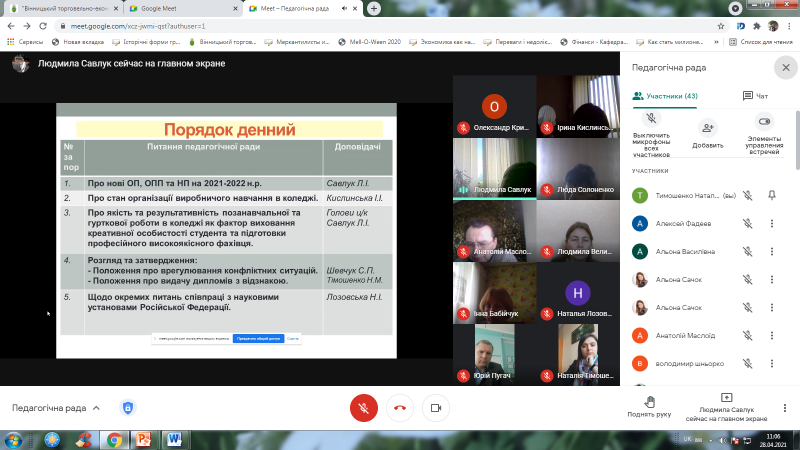This screenshot has width=800, height=450.
Task: Click the Add participant icon
Action: pyautogui.click(x=708, y=128)
